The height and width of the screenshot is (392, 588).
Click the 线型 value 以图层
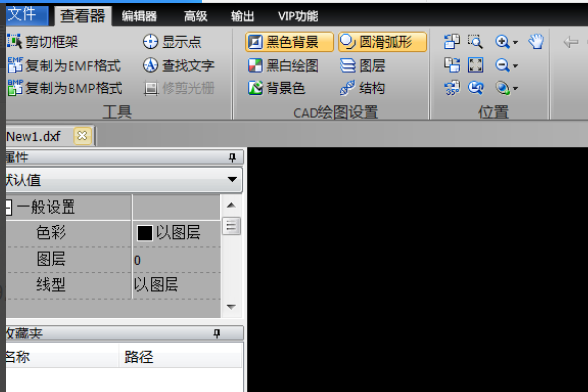pos(156,285)
